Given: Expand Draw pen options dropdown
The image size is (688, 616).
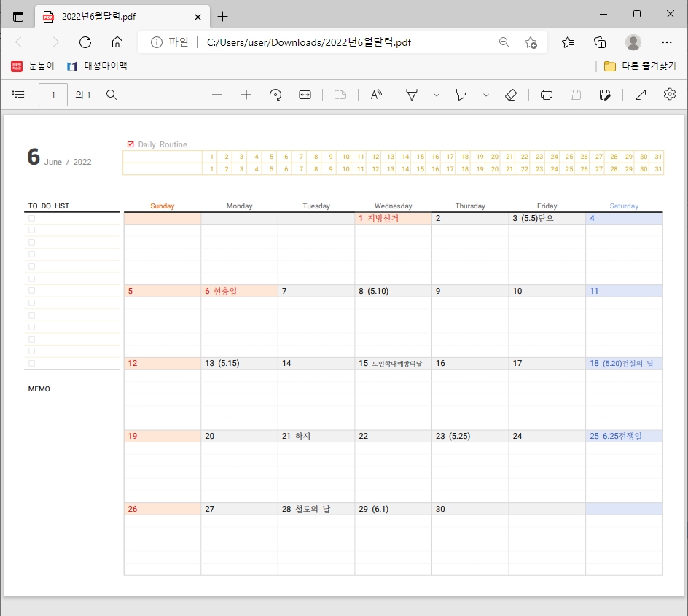Looking at the screenshot, I should [x=436, y=95].
